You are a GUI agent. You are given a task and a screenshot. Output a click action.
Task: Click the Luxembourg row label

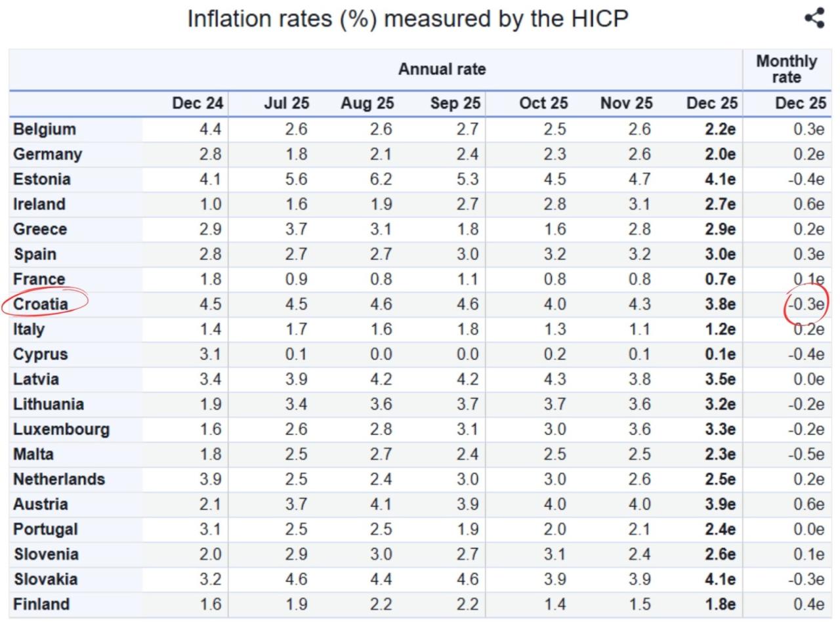(61, 429)
